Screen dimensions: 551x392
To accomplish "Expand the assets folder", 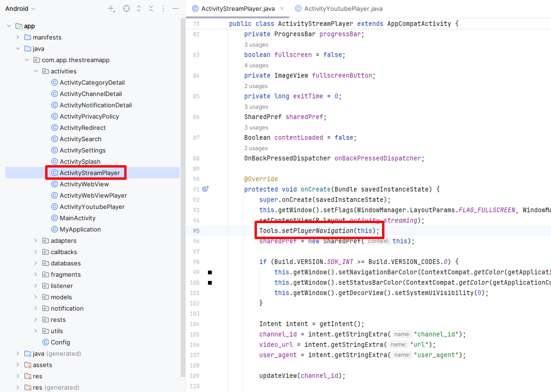I will [x=18, y=365].
